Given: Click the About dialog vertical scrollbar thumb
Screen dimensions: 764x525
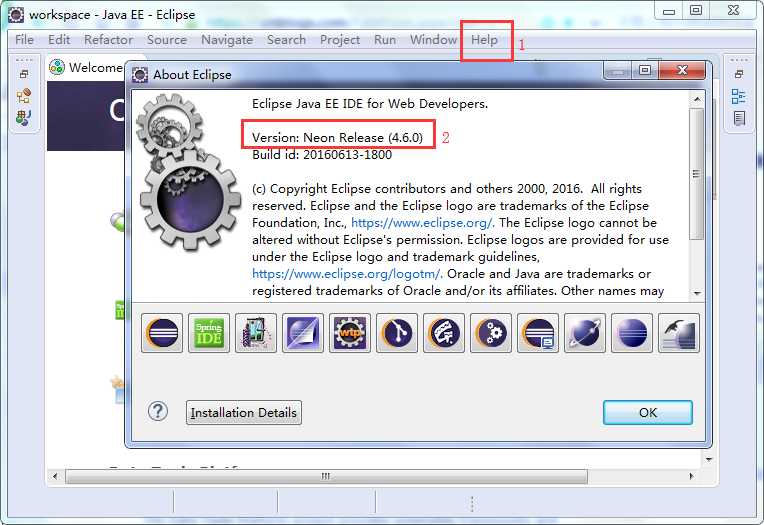Looking at the screenshot, I should pos(697,174).
